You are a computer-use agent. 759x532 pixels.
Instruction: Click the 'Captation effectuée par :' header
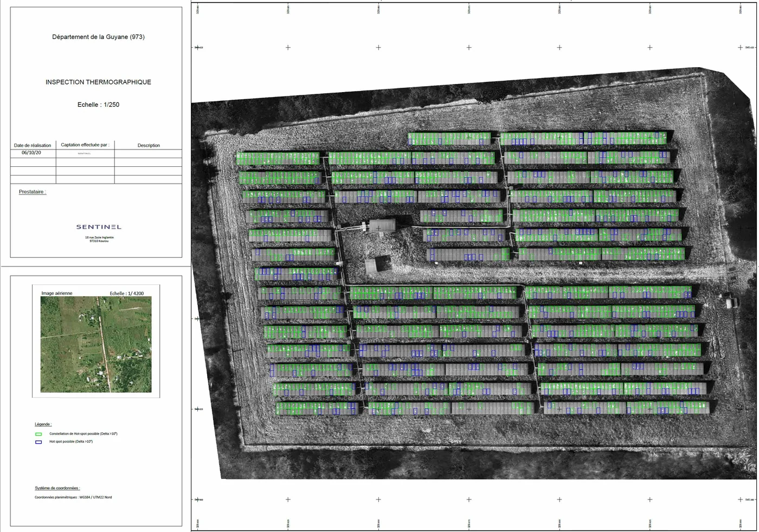click(x=85, y=145)
